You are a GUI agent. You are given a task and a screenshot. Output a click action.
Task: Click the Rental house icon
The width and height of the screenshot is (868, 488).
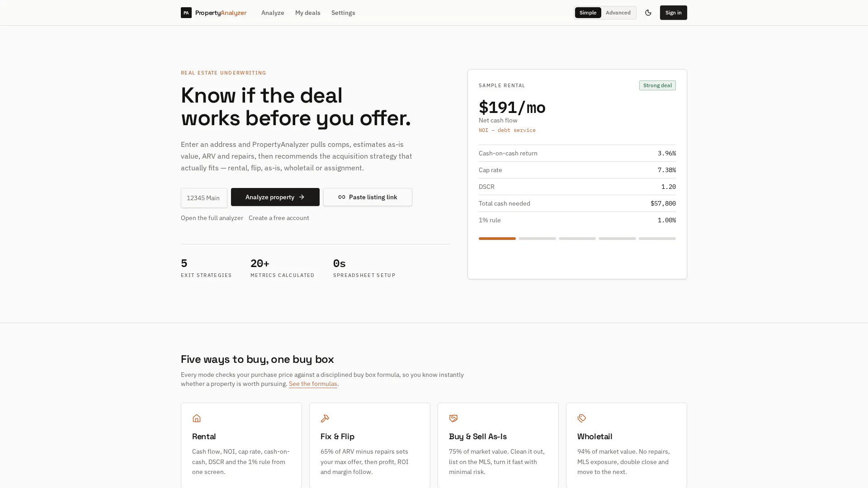click(x=196, y=418)
